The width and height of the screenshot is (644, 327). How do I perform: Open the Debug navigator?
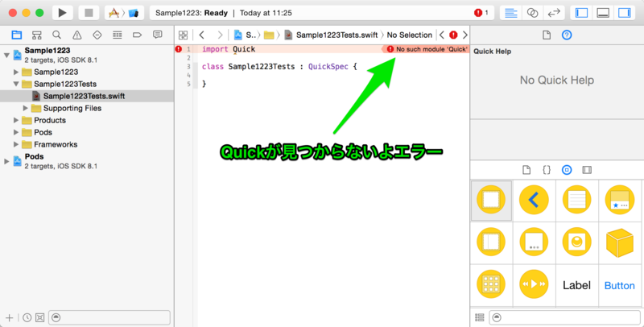click(x=117, y=35)
